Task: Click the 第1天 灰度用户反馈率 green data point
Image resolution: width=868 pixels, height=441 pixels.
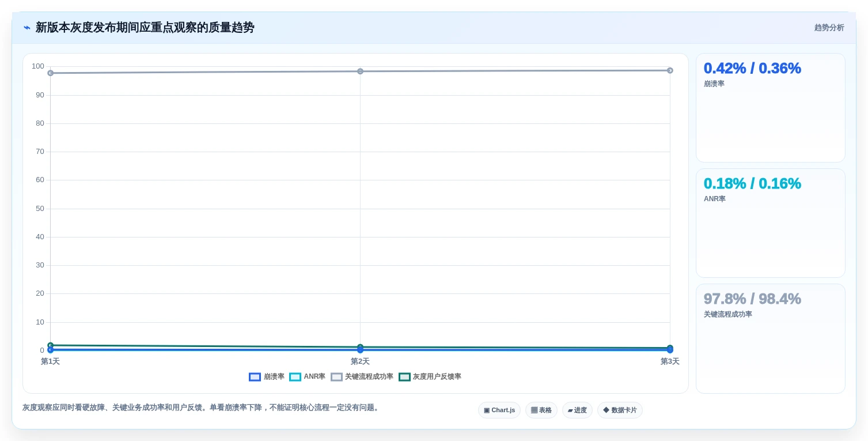Action: coord(51,345)
